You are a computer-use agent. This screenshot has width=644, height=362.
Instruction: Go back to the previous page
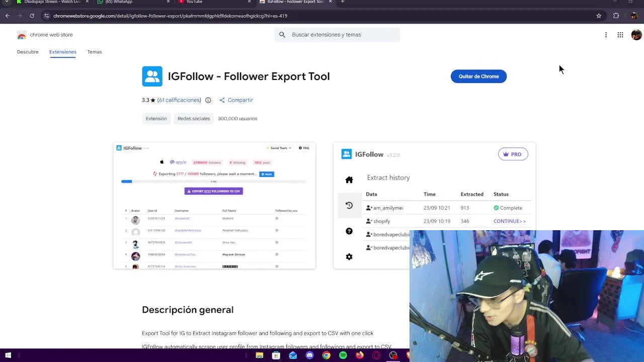(x=8, y=16)
